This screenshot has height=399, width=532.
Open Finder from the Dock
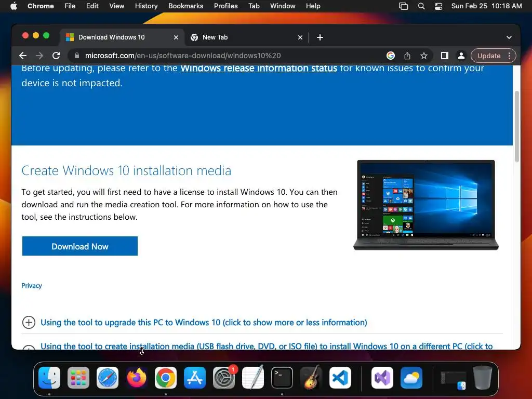click(49, 378)
